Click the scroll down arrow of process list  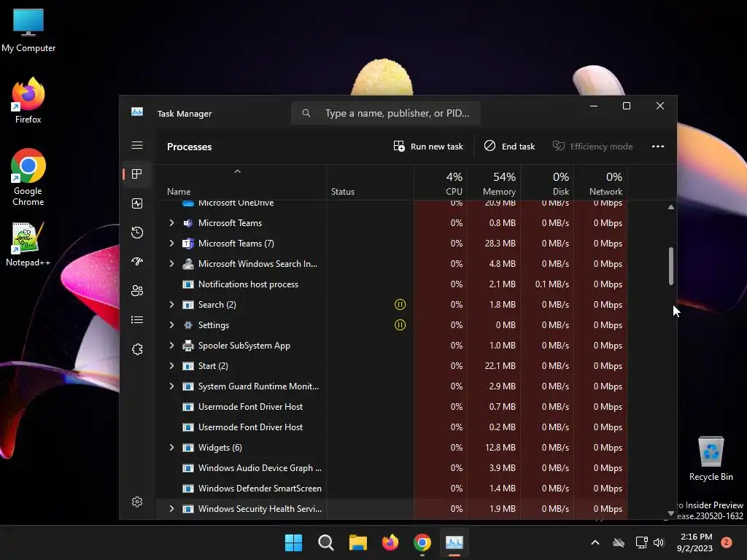(671, 513)
